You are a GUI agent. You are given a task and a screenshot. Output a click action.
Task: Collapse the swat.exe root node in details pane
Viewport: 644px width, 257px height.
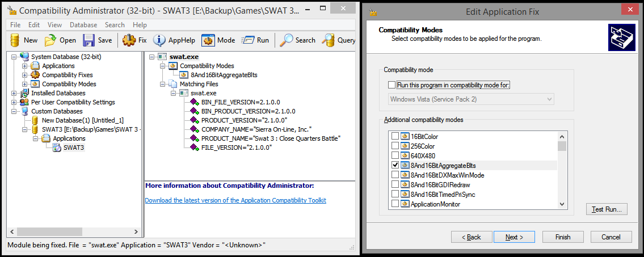[152, 57]
